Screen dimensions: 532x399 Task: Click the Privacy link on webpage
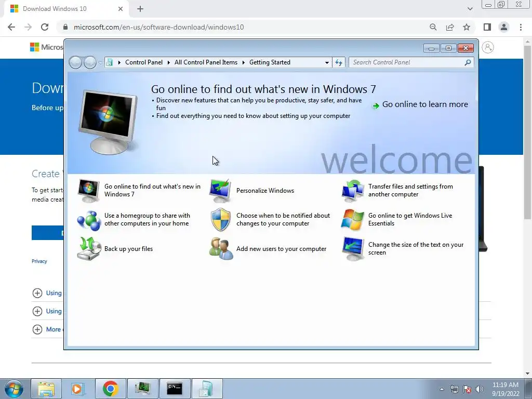click(39, 261)
